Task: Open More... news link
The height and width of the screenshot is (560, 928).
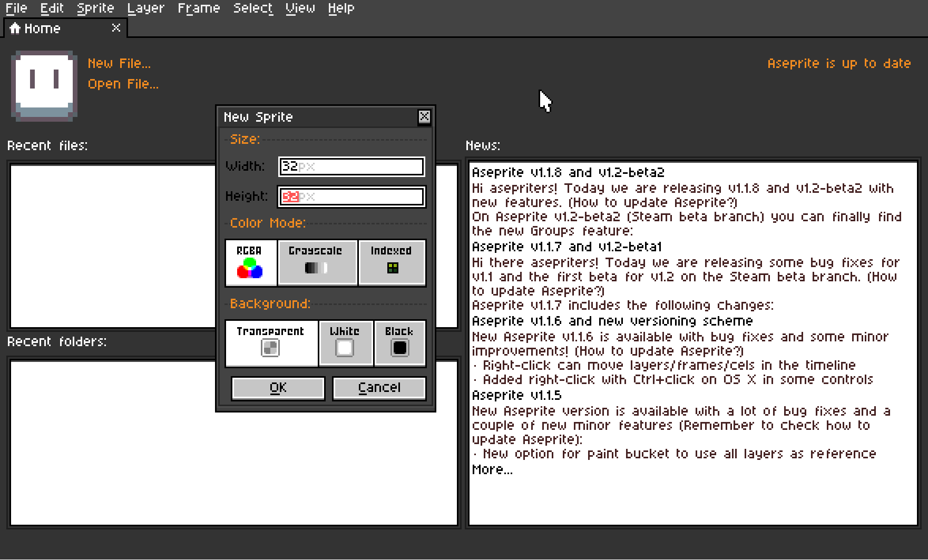Action: (492, 470)
